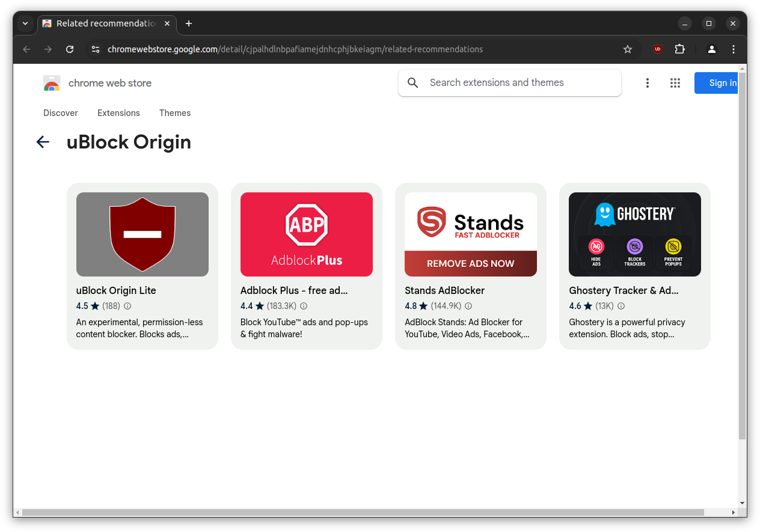Switch to the Themes tab
This screenshot has height=532, width=760.
coord(175,113)
